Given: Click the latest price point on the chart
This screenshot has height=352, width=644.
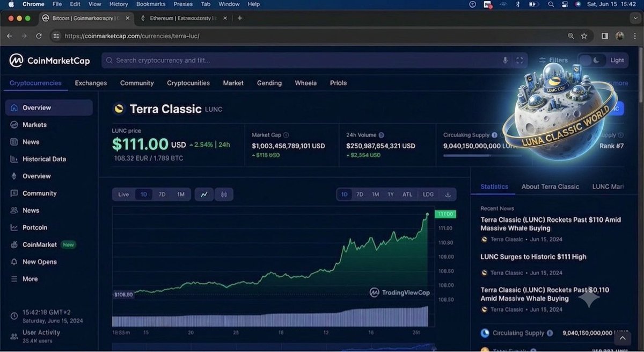Looking at the screenshot, I should tap(427, 214).
